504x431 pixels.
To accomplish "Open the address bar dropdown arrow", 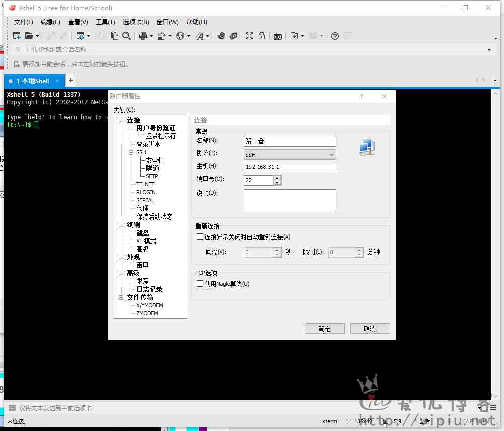I will [x=489, y=50].
